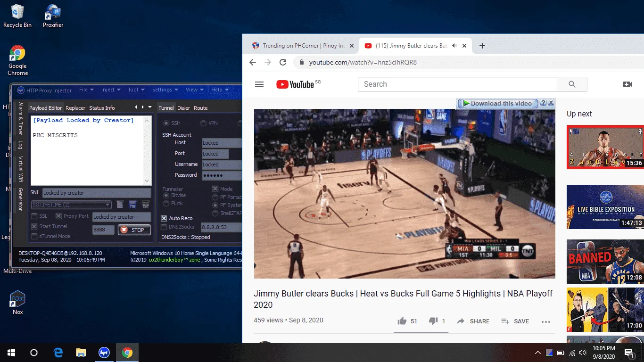Click the YouTube search magnifier button
The width and height of the screenshot is (644, 362).
click(x=572, y=84)
